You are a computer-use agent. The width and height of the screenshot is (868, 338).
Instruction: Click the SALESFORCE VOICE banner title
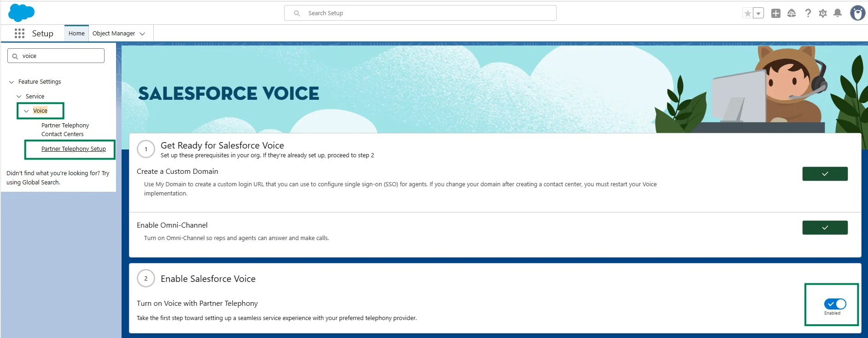pos(228,93)
